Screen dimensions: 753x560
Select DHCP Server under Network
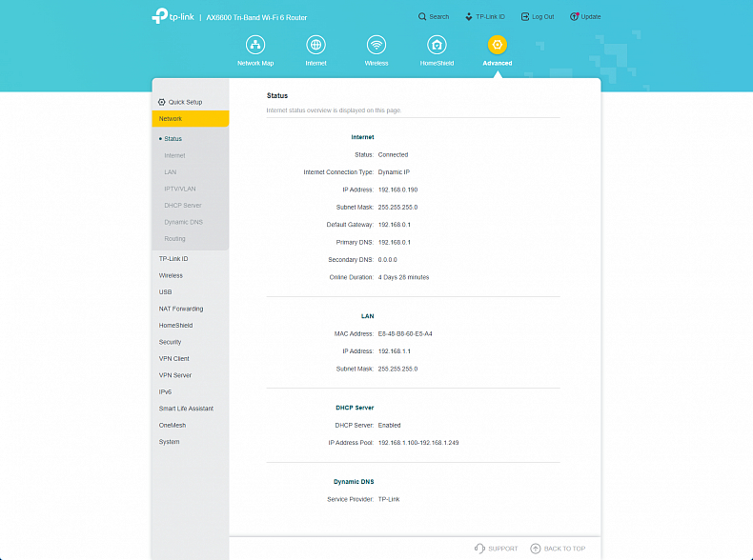(182, 206)
